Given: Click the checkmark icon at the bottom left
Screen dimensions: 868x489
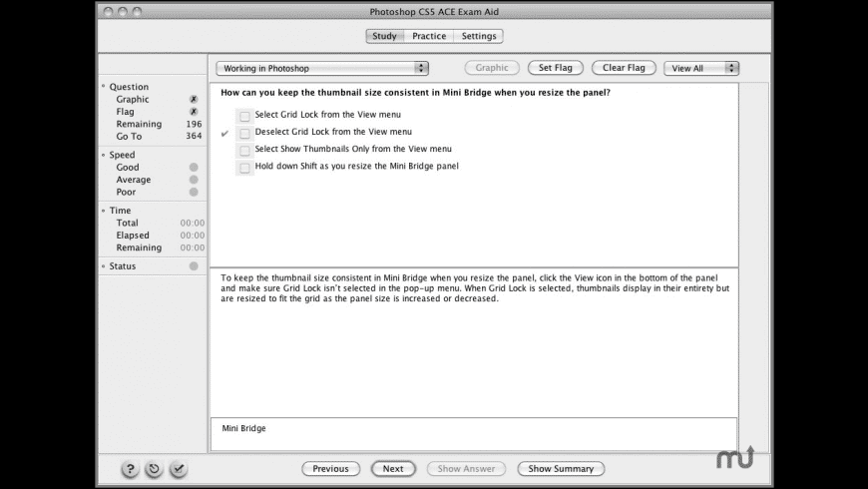Looking at the screenshot, I should coord(179,469).
